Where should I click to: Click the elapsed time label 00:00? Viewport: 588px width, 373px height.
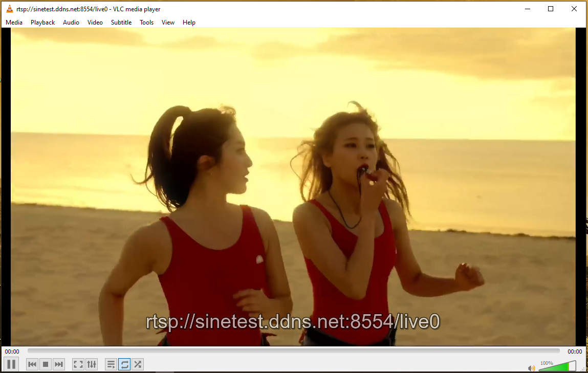click(x=12, y=352)
